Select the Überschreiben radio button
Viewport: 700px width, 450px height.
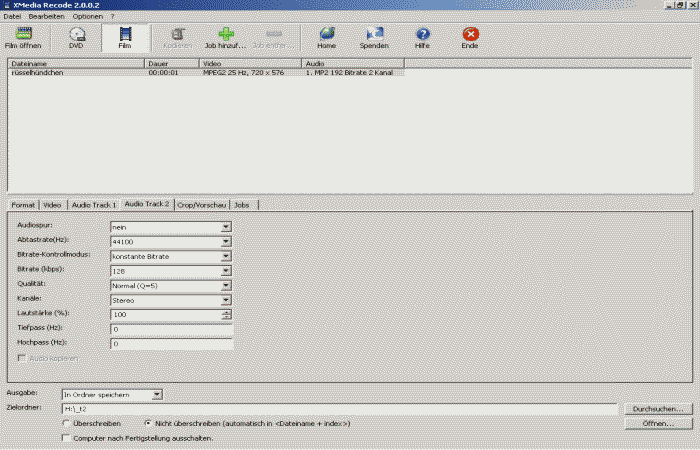click(67, 424)
